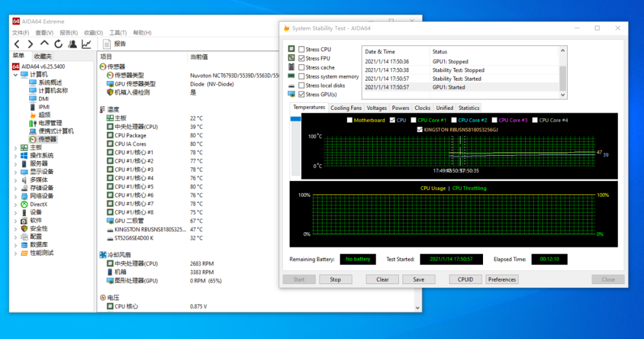The image size is (644, 339).
Task: Click the blue graph selector bar
Action: (295, 119)
